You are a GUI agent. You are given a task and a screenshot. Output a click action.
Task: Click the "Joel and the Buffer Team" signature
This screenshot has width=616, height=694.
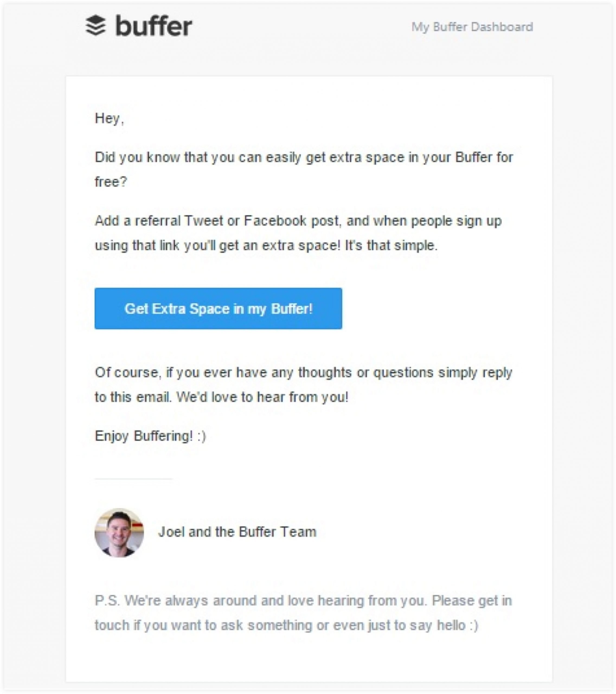point(237,532)
